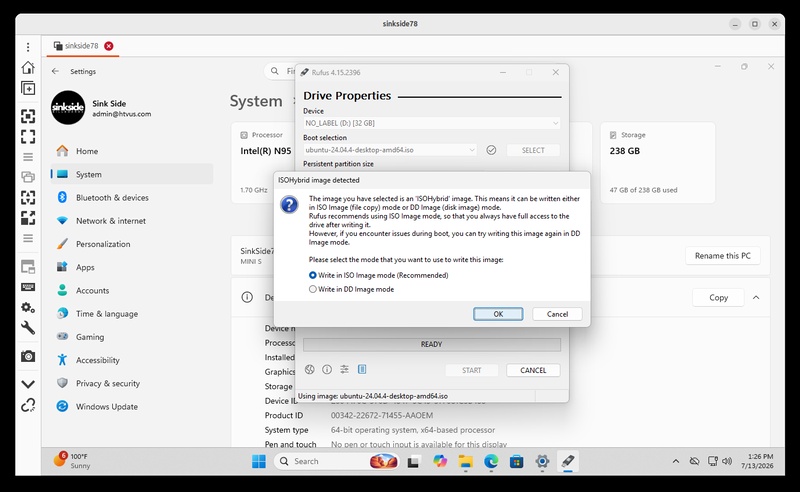The width and height of the screenshot is (800, 492).
Task: Open Microsoft Edge from the taskbar
Action: 491,461
